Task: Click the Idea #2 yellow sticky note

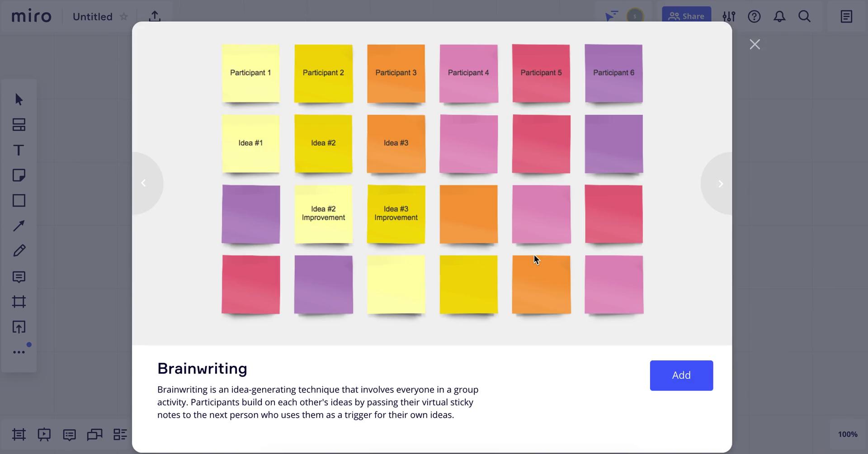Action: tap(323, 143)
